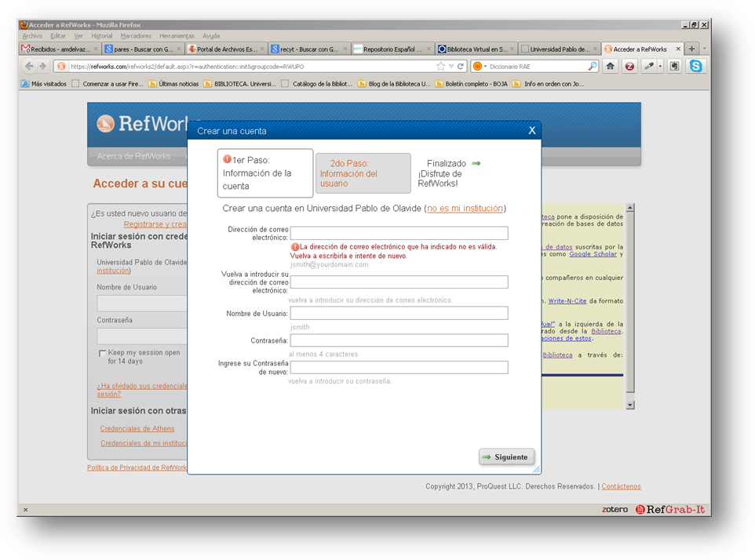Close the Recibidos Gmail tab
Screen dimensions: 755x560
[x=96, y=49]
